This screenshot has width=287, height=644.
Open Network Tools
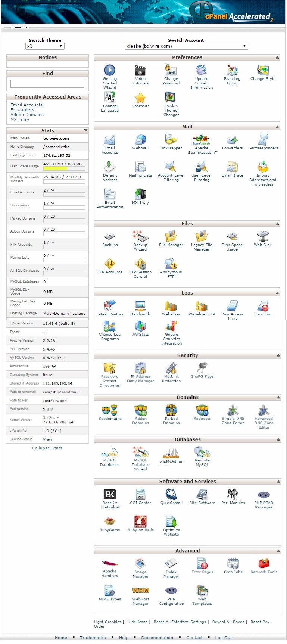[x=264, y=564]
